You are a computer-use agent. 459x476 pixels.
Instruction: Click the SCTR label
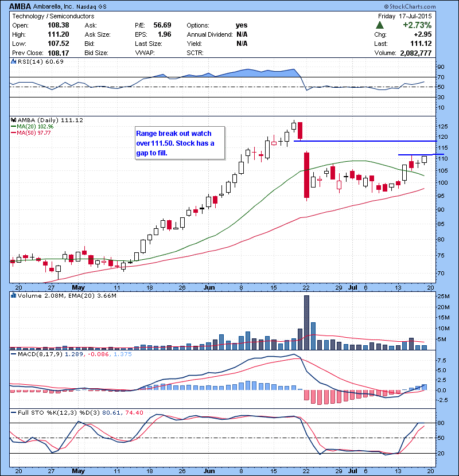pyautogui.click(x=195, y=53)
